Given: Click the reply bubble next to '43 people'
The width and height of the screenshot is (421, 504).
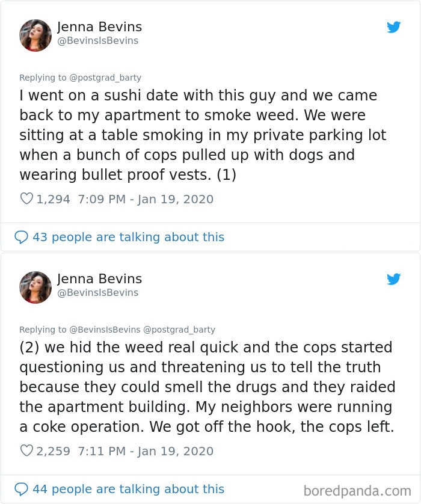Looking at the screenshot, I should pos(21,237).
